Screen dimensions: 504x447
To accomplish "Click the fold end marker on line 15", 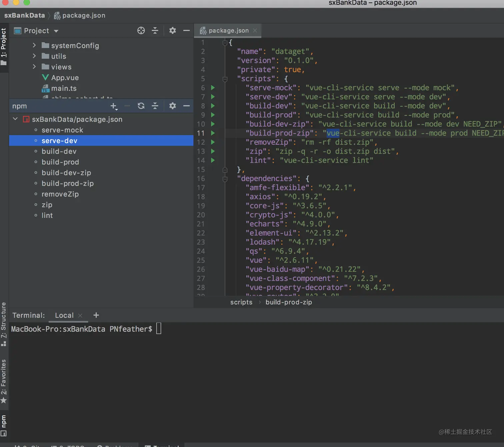I will pyautogui.click(x=225, y=170).
